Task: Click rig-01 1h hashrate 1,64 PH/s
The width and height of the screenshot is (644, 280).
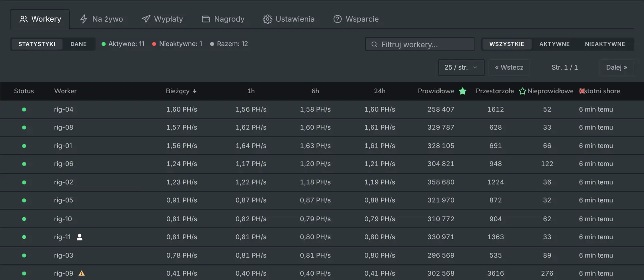Action: point(251,146)
